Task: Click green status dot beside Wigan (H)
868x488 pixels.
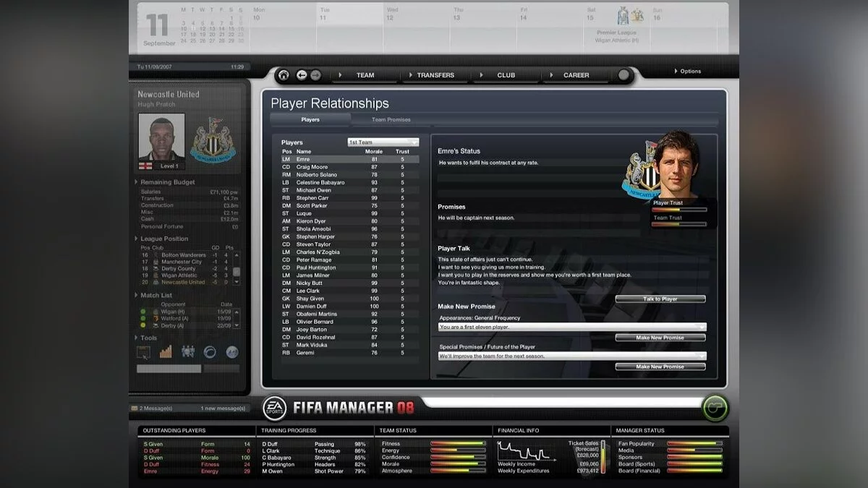Action: [143, 311]
